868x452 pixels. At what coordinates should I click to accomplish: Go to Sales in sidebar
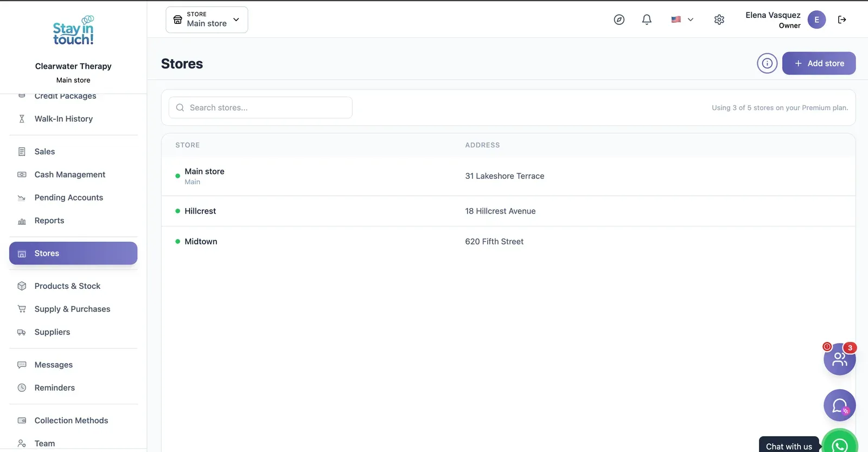pos(73,152)
